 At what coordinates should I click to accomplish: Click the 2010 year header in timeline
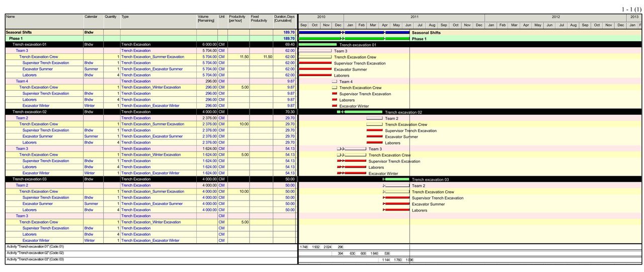(321, 17)
